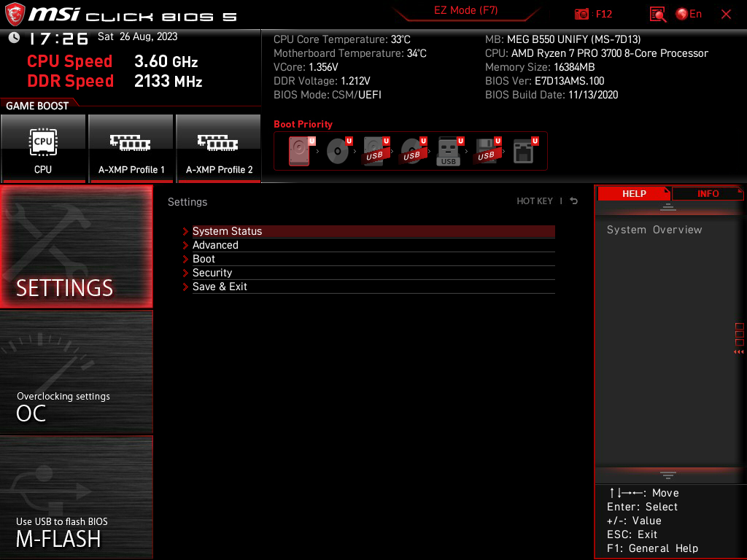Click the MSI dragon shield logo

(15, 15)
